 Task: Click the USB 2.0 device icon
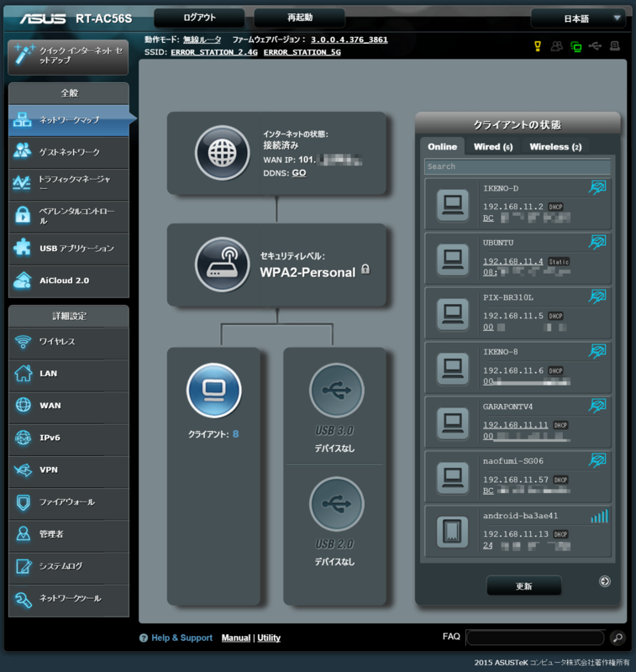point(336,503)
